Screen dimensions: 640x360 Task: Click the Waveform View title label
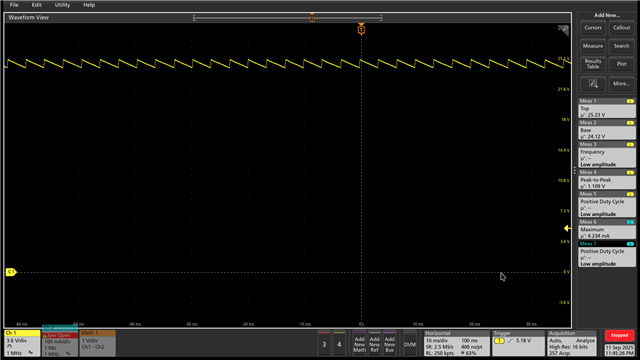click(29, 18)
